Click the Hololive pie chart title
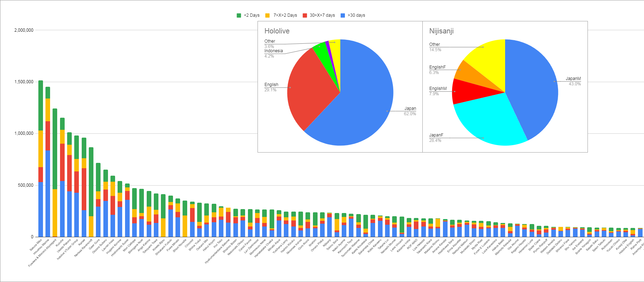 [277, 31]
